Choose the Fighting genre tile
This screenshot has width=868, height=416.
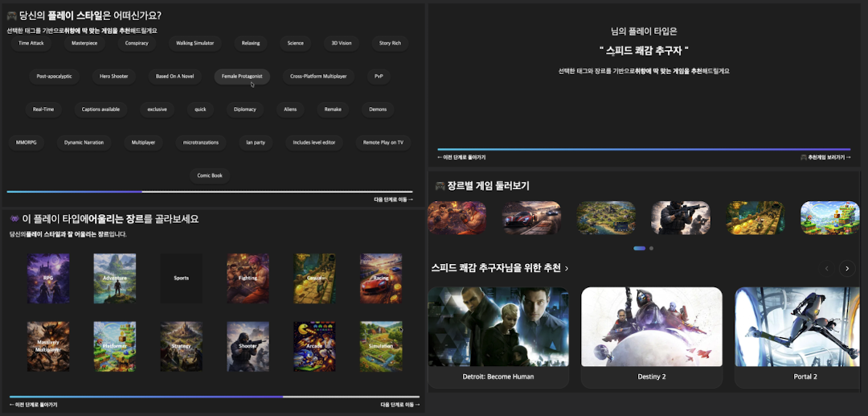[x=248, y=278]
